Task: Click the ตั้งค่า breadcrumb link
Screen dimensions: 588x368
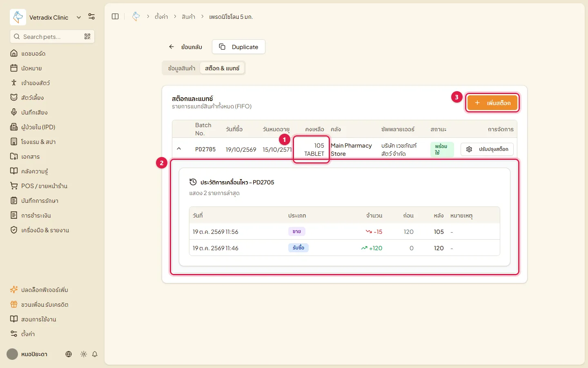Action: pos(161,17)
